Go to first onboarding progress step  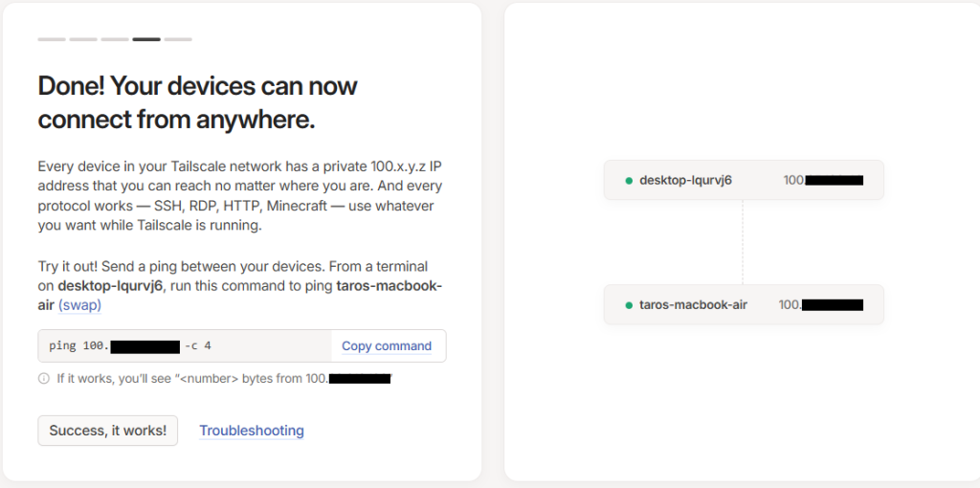pos(52,39)
